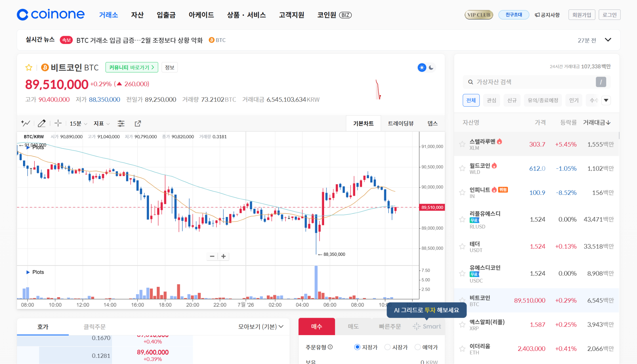This screenshot has width=637, height=364.
Task: Open the 입출금 deposit menu
Action: 166,15
